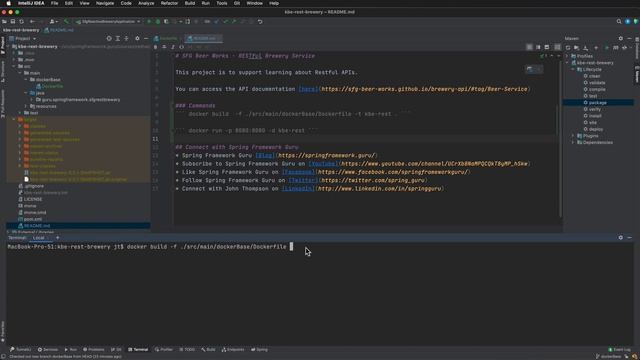
Task: Click Reload All Maven Projects icon
Action: click(568, 48)
